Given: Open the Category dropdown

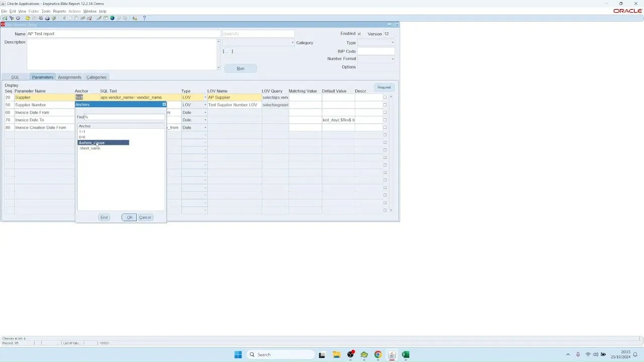Looking at the screenshot, I should click(x=293, y=43).
